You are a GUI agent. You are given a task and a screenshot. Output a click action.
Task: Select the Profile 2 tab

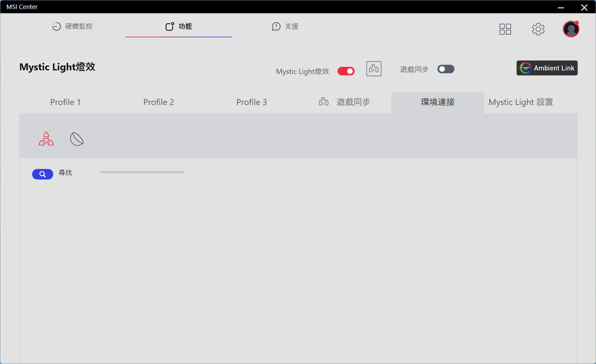[x=158, y=102]
